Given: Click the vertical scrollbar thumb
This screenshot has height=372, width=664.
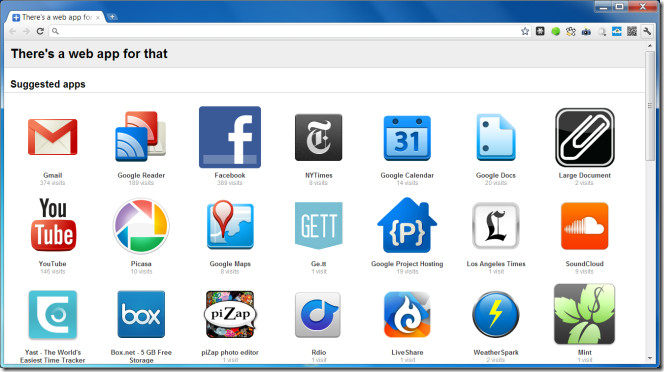Looking at the screenshot, I should tap(650, 106).
